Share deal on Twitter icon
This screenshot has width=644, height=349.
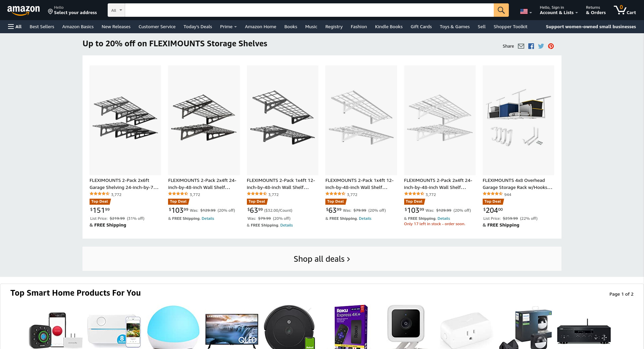(x=541, y=46)
